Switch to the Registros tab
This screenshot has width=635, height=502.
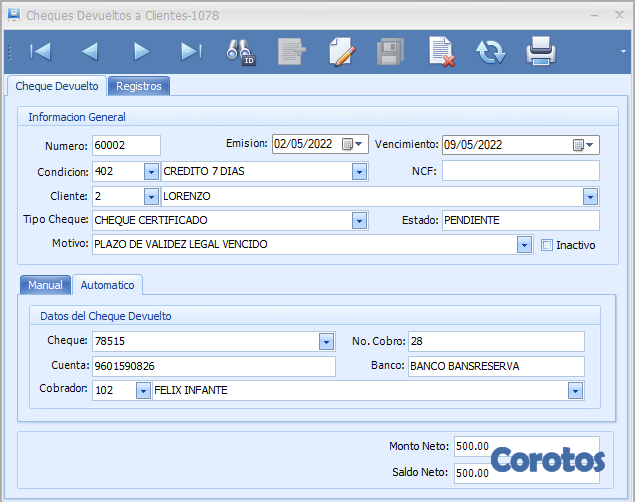click(139, 86)
